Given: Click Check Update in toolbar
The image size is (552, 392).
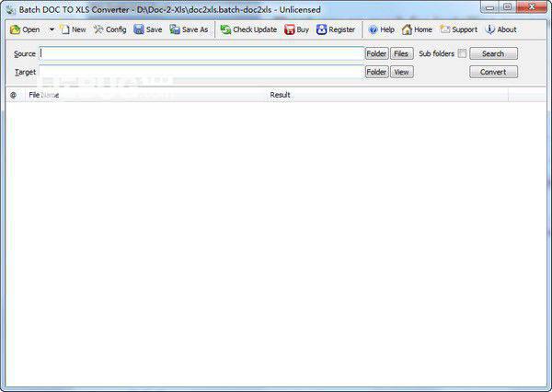Looking at the screenshot, I should 248,29.
